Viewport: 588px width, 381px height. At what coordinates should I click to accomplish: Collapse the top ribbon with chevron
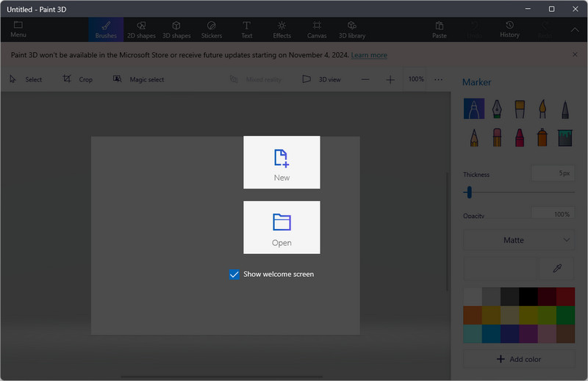(575, 29)
